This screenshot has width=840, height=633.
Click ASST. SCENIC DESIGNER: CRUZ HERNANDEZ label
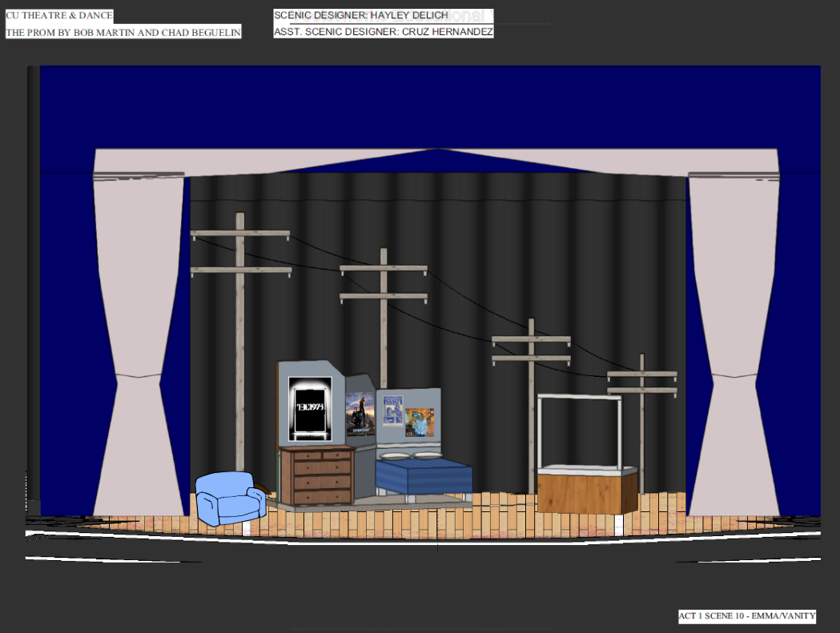coord(383,31)
